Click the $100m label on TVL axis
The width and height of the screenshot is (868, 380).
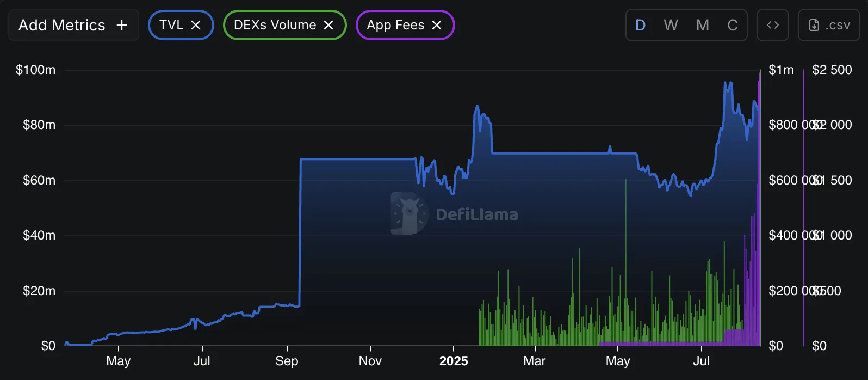pos(36,70)
